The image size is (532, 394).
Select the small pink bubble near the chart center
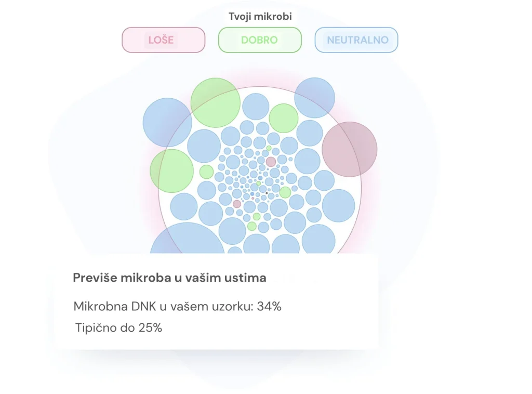coord(271,162)
